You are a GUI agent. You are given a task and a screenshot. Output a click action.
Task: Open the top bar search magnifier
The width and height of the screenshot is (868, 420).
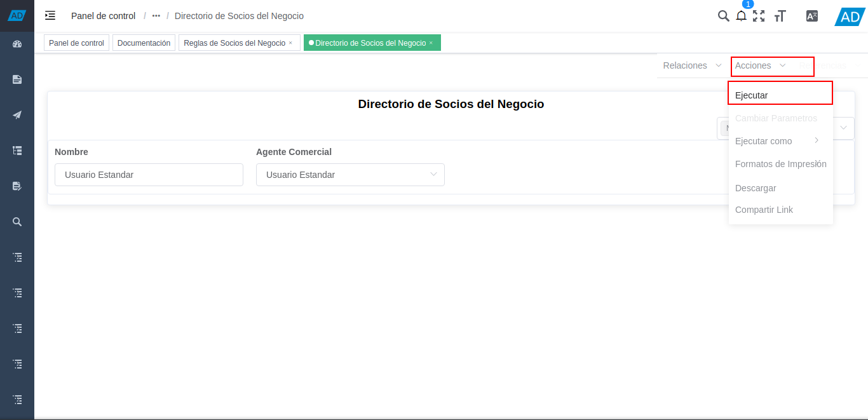723,16
